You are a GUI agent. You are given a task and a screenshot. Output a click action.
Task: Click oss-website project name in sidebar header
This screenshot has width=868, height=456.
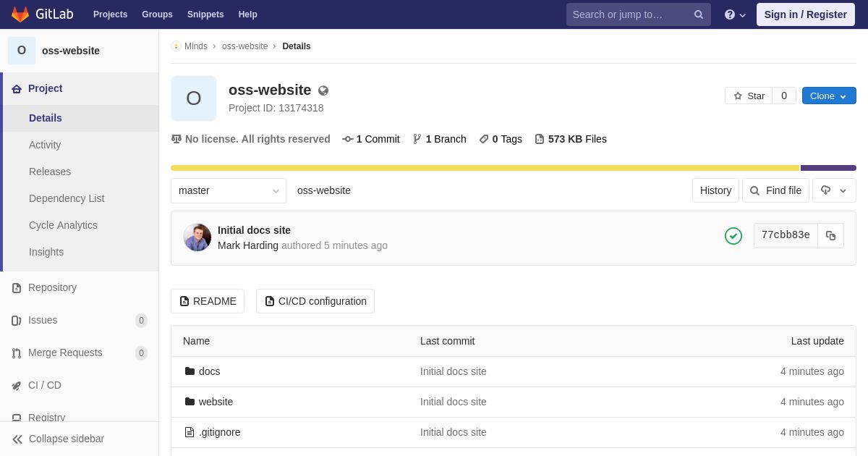[71, 51]
